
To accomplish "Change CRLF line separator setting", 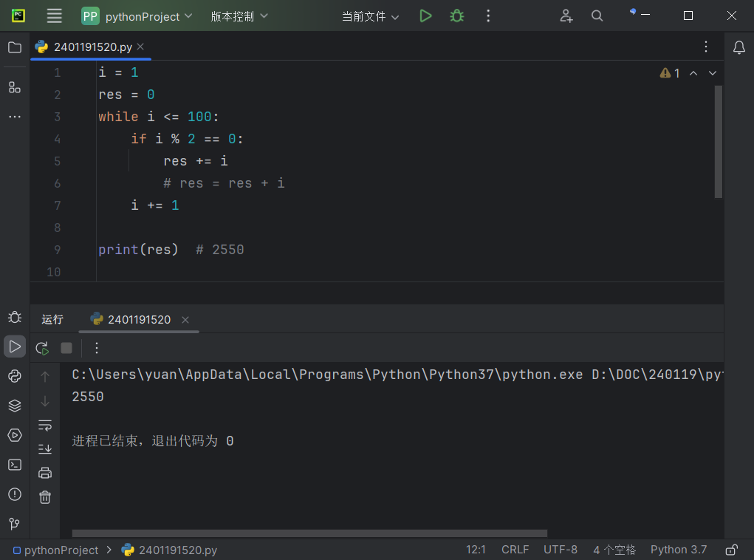I will pos(515,550).
